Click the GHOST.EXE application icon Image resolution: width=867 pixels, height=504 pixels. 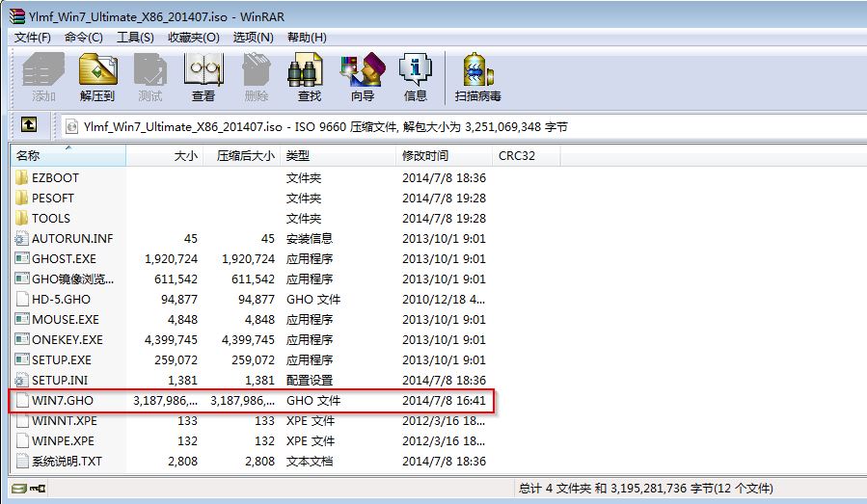tap(22, 258)
